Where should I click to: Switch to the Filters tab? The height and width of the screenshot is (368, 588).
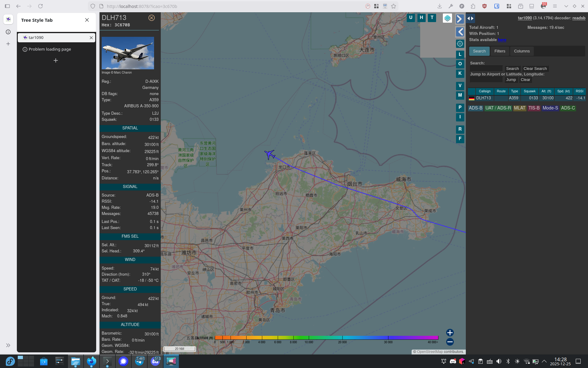point(499,51)
